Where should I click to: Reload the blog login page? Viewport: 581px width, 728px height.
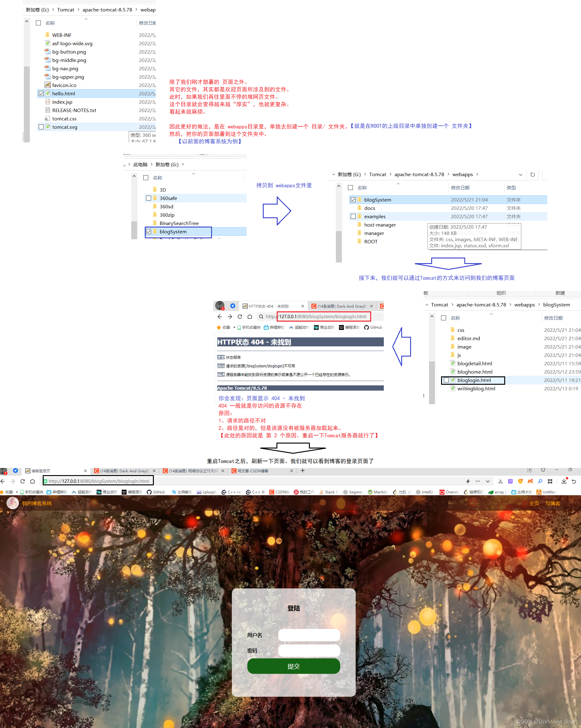coord(23,481)
